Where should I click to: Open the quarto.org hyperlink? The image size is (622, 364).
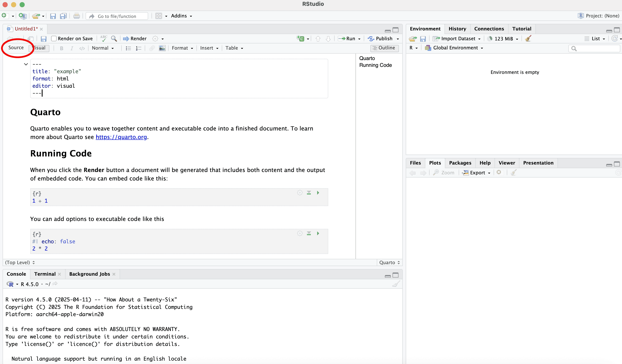click(x=121, y=137)
